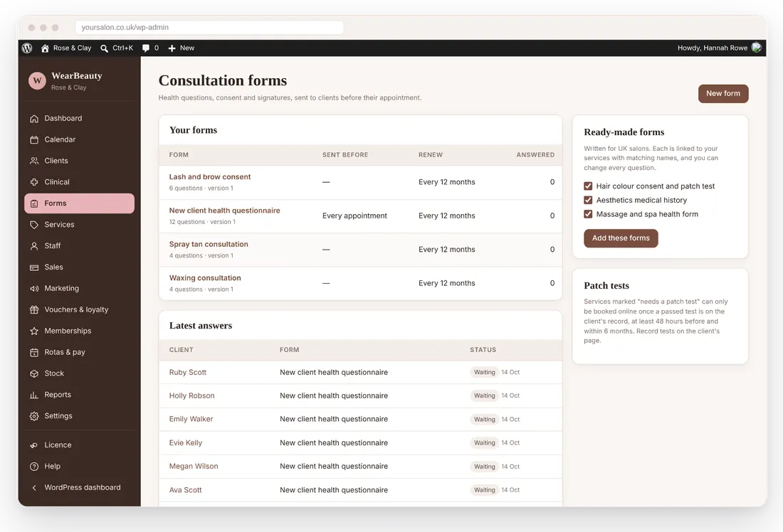Click the Staff person icon
The height and width of the screenshot is (532, 783).
click(x=34, y=246)
